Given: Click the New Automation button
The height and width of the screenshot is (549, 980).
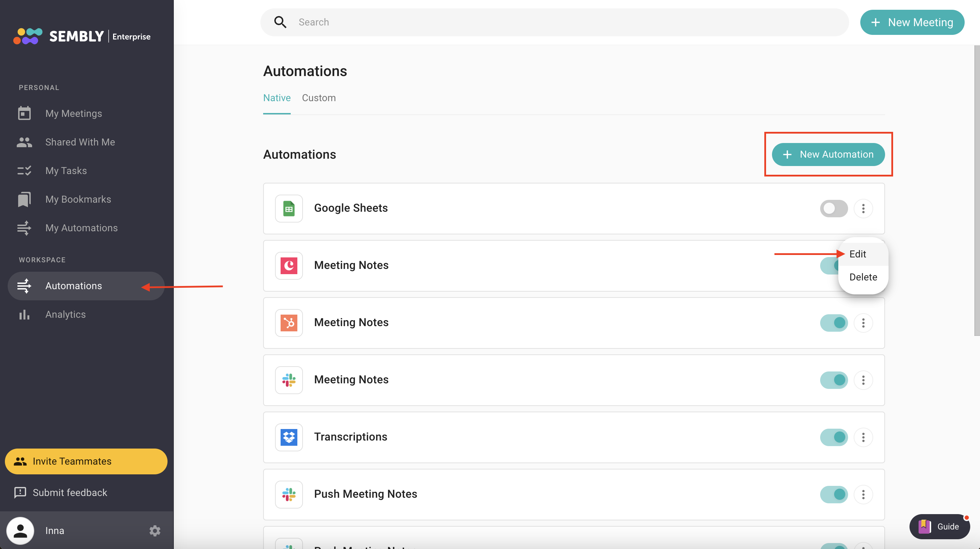Looking at the screenshot, I should pyautogui.click(x=828, y=155).
